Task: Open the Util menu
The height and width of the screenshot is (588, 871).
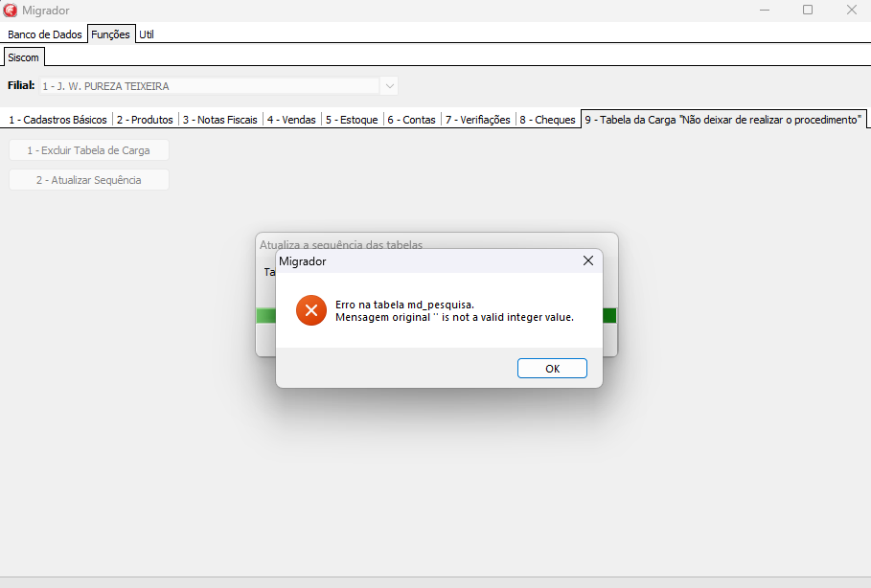Action: point(147,34)
